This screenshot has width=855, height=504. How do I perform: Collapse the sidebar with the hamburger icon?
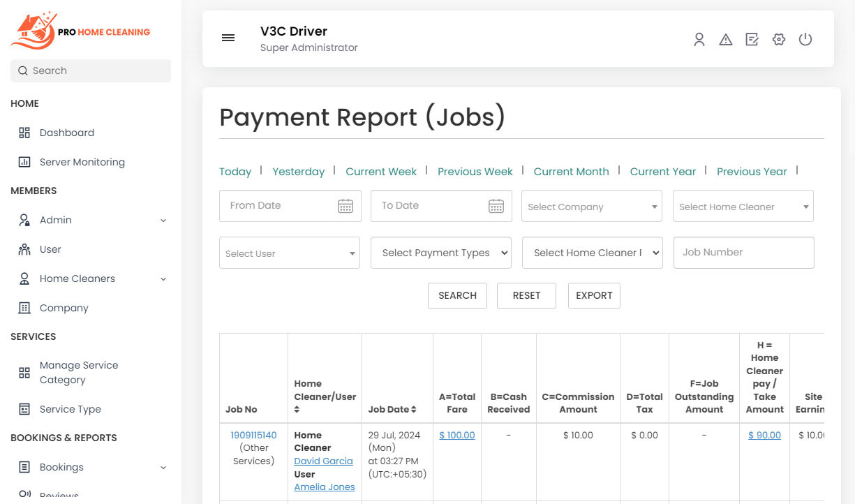pos(228,38)
